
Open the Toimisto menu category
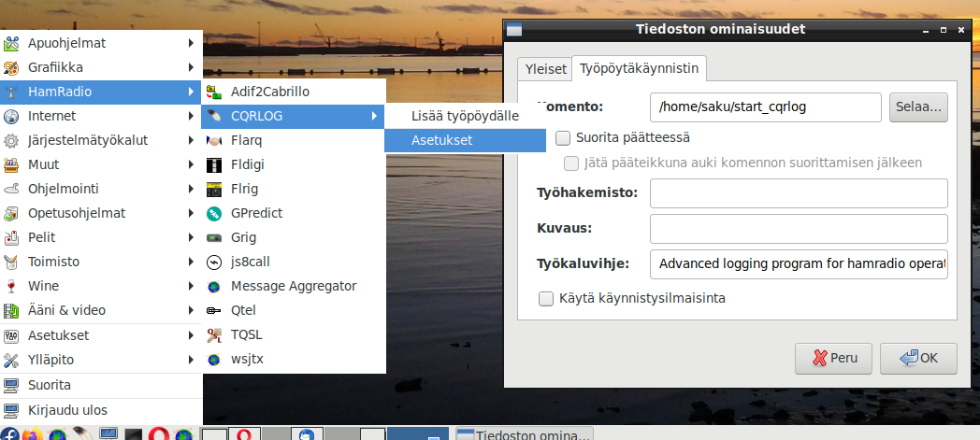[x=101, y=263]
